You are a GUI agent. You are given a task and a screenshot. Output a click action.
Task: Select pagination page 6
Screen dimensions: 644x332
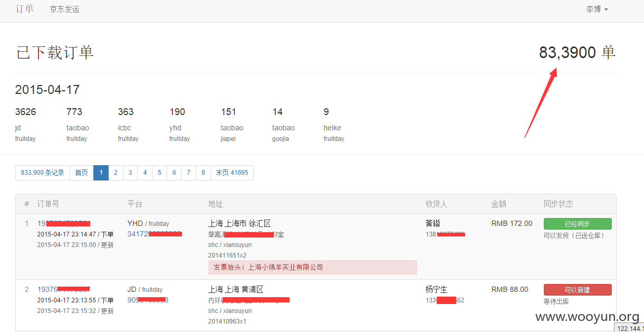174,173
